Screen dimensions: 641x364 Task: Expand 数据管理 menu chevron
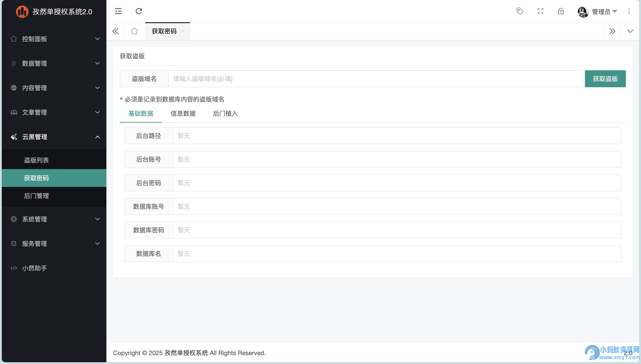click(x=97, y=63)
